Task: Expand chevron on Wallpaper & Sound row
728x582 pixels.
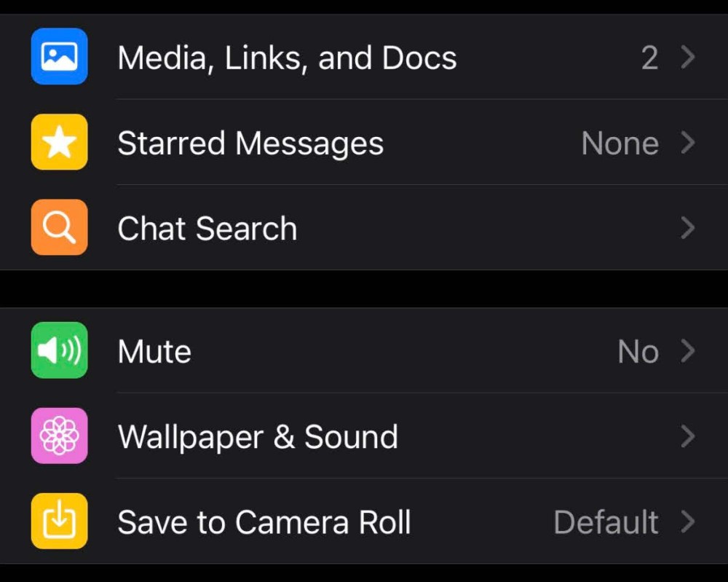Action: point(688,436)
